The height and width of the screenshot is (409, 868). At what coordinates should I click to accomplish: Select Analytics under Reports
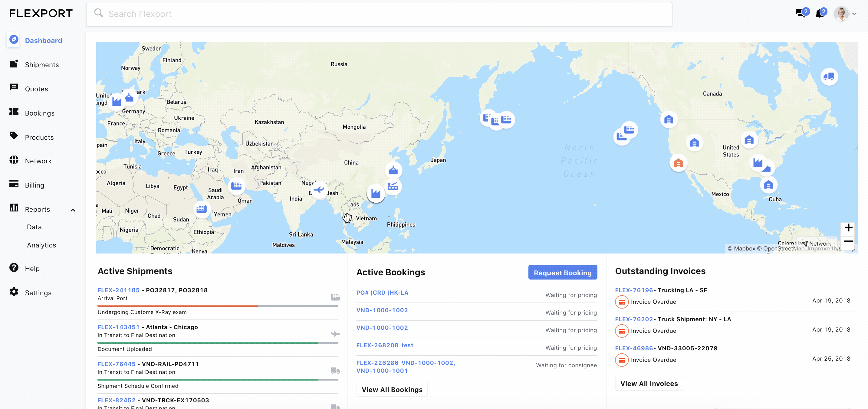click(x=41, y=245)
